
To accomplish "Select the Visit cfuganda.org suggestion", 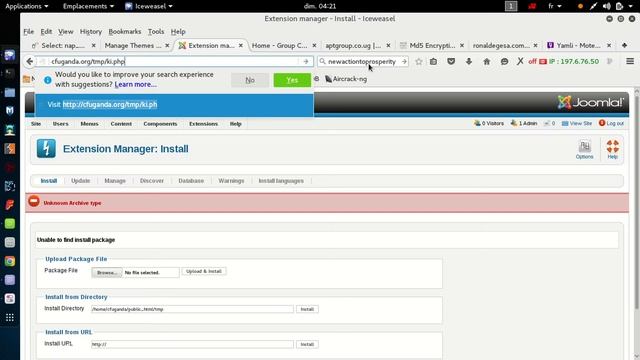I will [x=174, y=104].
